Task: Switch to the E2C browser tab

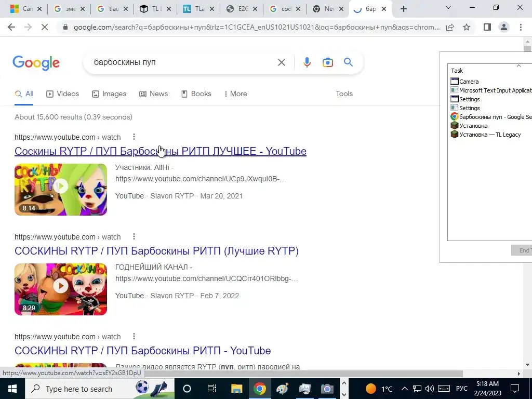Action: point(241,9)
